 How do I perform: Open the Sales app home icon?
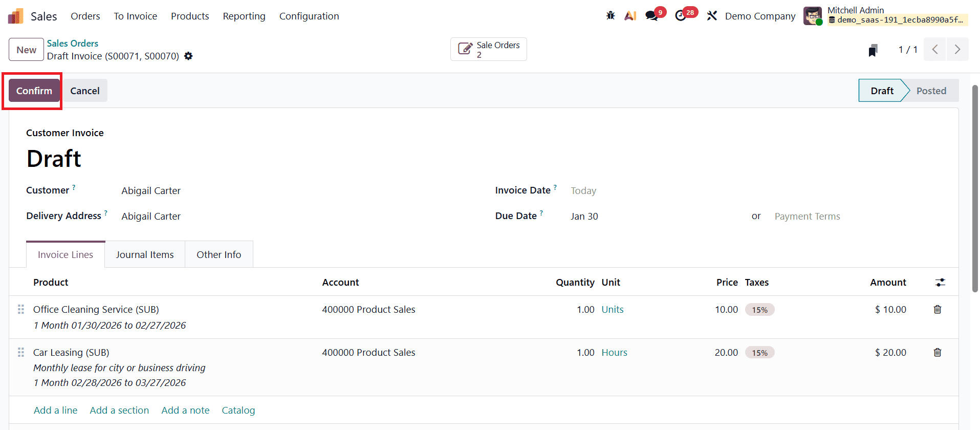pyautogui.click(x=16, y=16)
